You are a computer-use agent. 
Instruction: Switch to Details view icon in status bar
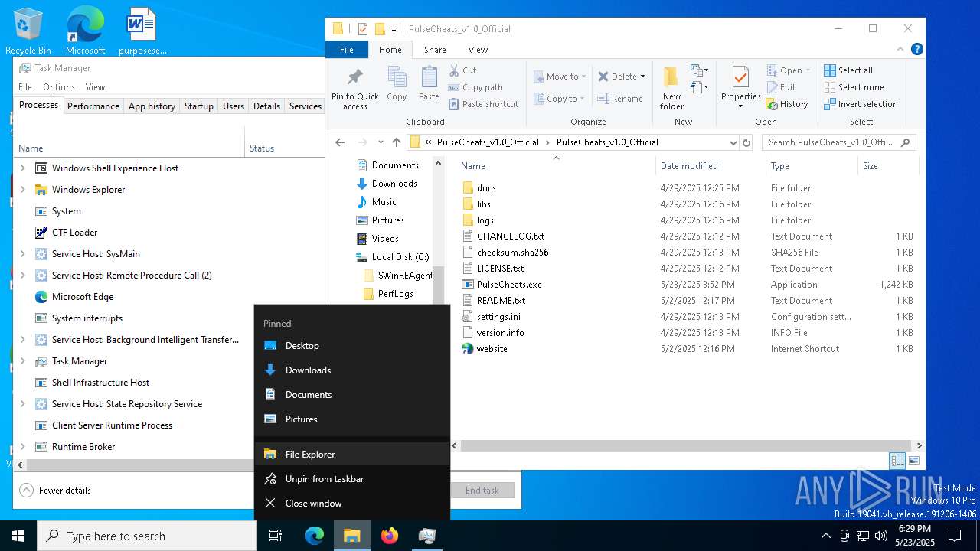click(x=897, y=461)
